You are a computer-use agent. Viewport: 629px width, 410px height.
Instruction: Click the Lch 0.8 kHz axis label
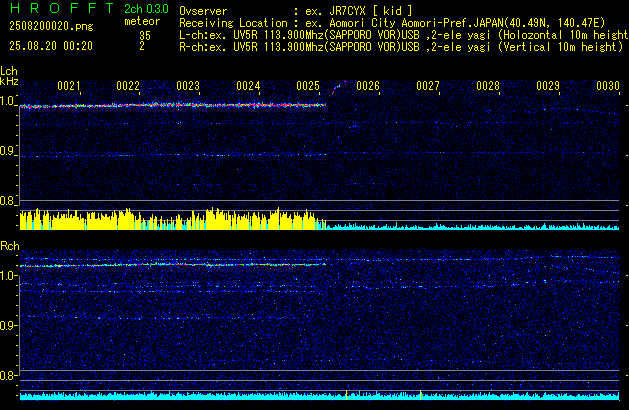[7, 201]
